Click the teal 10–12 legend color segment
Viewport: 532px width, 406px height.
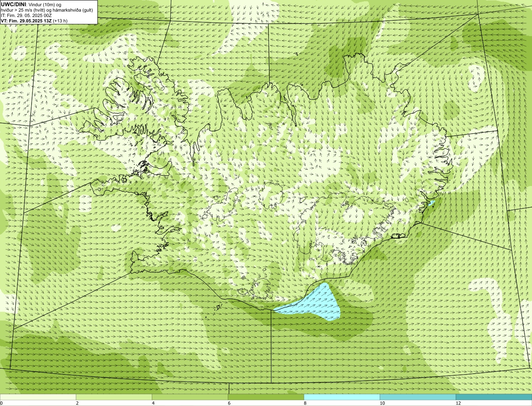coord(418,397)
